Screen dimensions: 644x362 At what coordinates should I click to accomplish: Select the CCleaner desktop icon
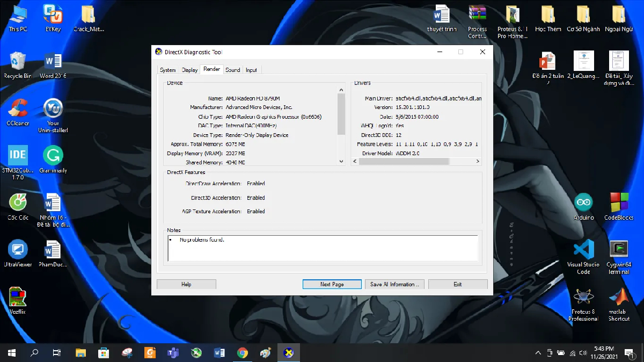coord(18,112)
